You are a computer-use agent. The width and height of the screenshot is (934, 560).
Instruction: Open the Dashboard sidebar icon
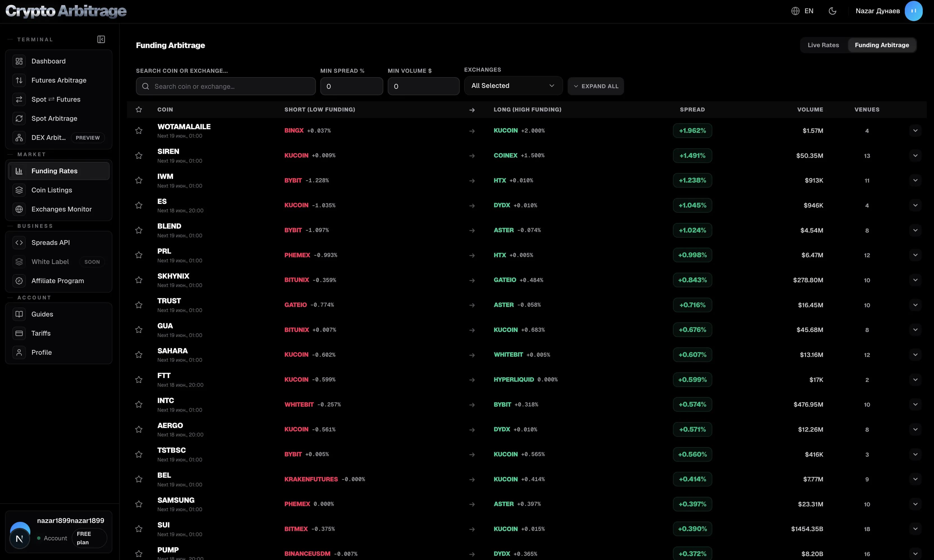(19, 61)
